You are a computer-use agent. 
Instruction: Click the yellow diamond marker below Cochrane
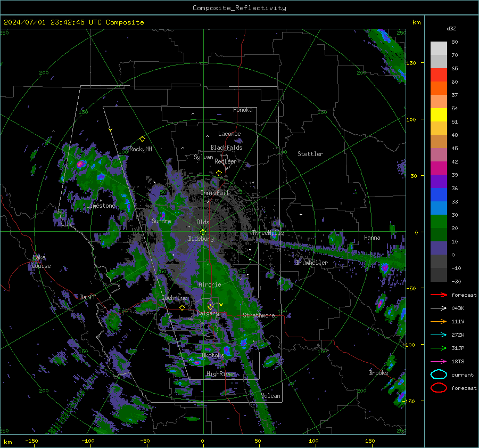point(182,307)
